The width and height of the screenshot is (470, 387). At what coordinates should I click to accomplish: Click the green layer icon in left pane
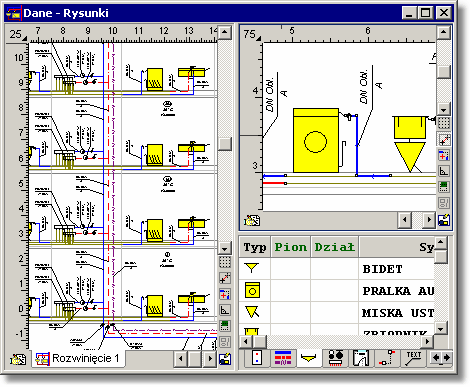tap(225, 326)
